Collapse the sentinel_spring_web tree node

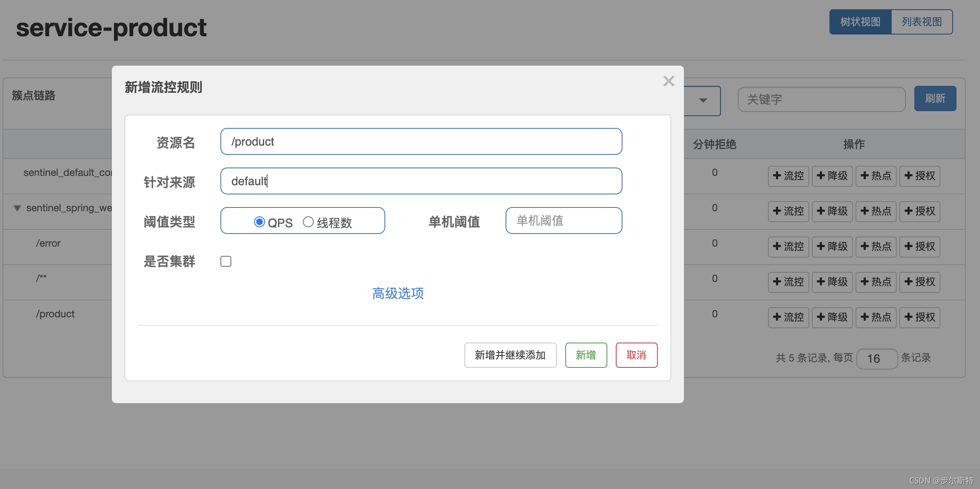(17, 208)
